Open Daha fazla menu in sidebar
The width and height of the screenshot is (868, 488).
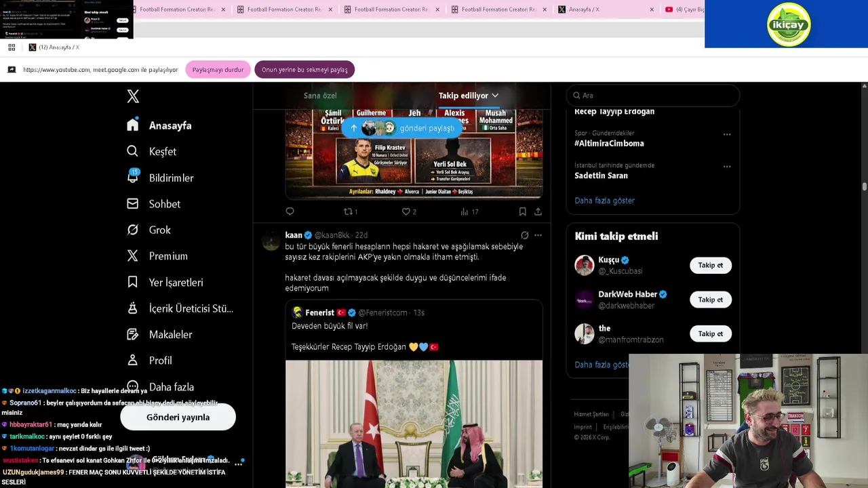click(x=161, y=387)
